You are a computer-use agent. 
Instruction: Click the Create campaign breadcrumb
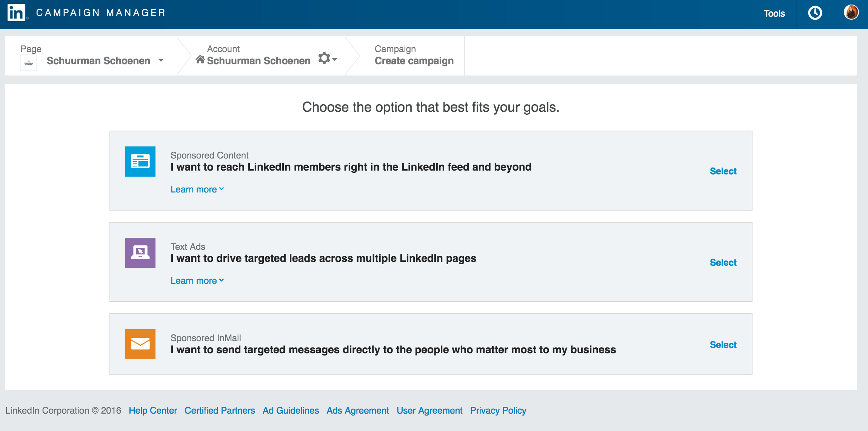tap(414, 61)
